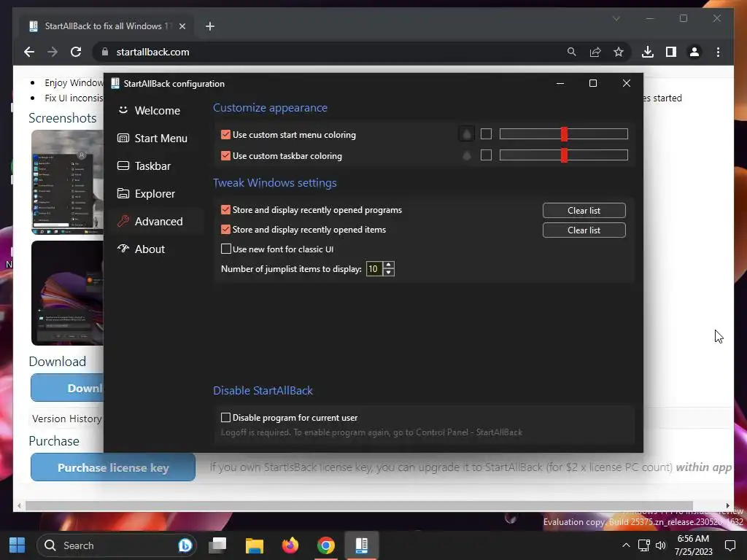Increase jumplist items count with up arrow

tap(389, 265)
